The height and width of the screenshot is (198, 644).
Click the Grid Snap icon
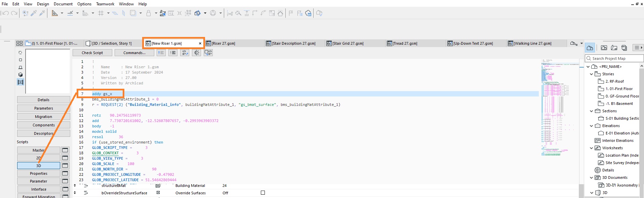[x=101, y=13]
